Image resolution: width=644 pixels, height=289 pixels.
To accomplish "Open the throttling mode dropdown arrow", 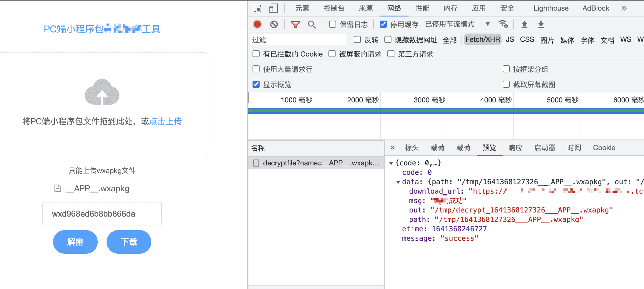I will [x=488, y=24].
